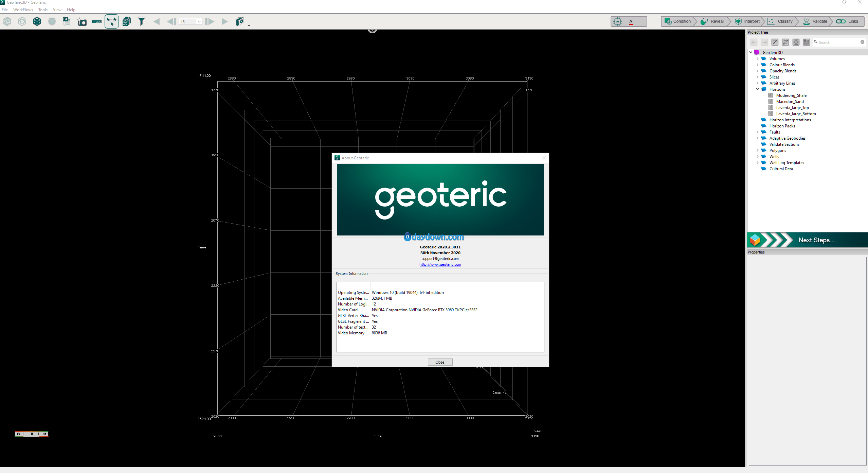This screenshot has width=868, height=473.
Task: Open the geoteric.com website link
Action: 440,264
